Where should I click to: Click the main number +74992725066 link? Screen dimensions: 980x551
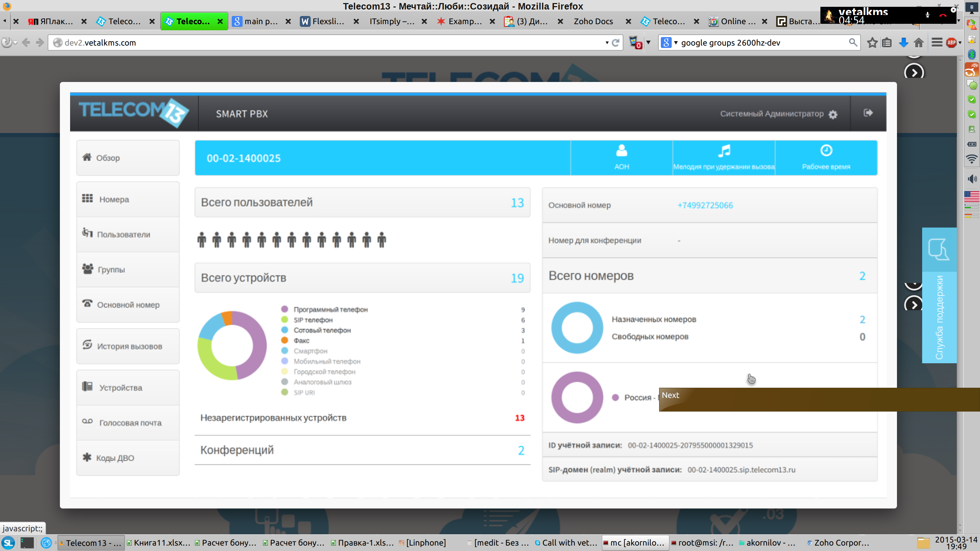point(705,205)
